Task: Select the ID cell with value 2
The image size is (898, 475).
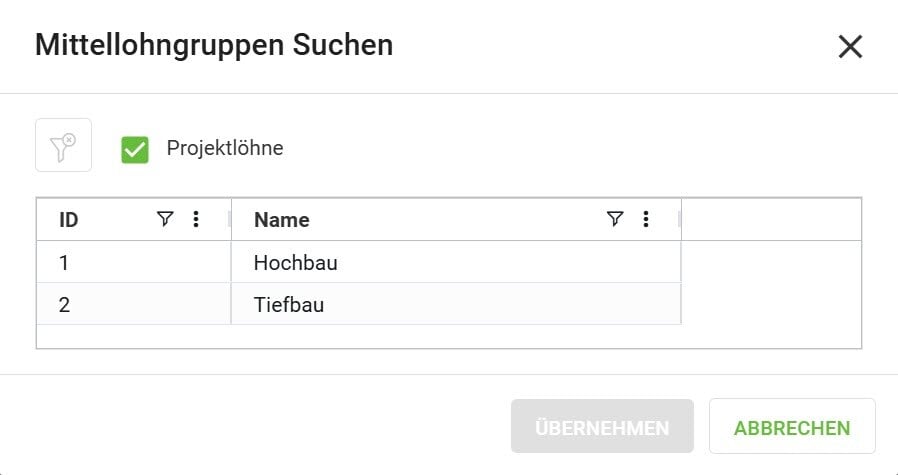Action: [x=65, y=305]
